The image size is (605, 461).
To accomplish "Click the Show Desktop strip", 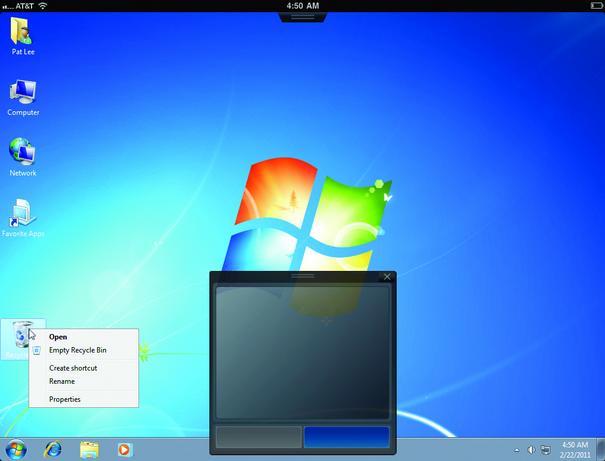I will (601, 449).
